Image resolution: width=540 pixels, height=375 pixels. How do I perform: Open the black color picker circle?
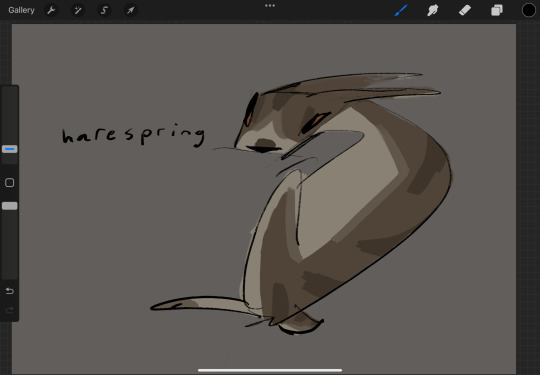coord(529,10)
